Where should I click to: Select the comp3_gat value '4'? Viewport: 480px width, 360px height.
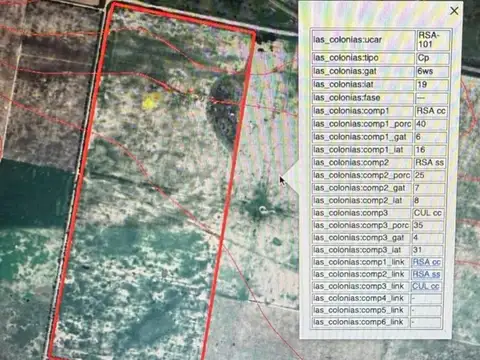(428, 238)
